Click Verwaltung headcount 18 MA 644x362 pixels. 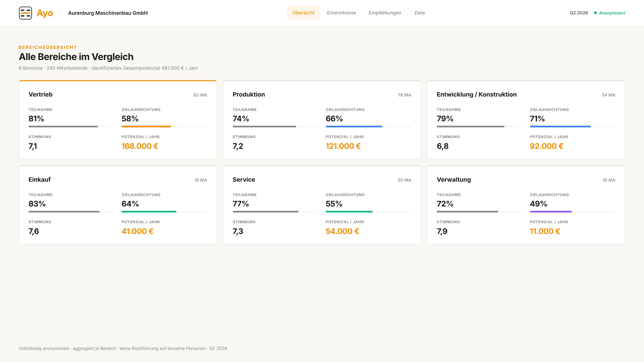click(609, 180)
